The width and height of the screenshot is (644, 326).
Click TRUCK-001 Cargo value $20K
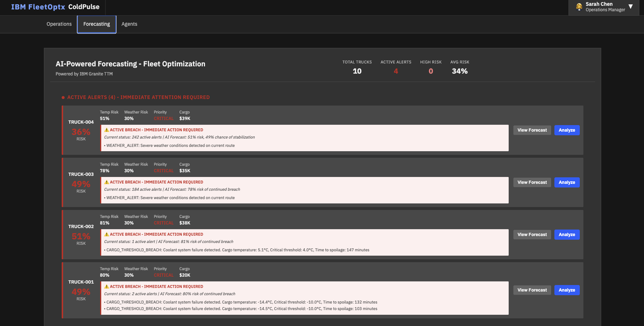point(185,275)
